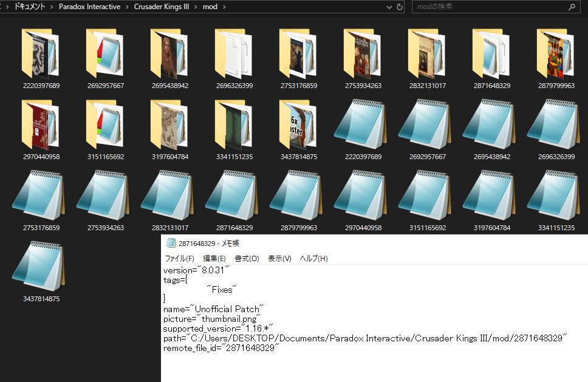The height and width of the screenshot is (382, 588).
Task: Select the 2753176859 notepad file icon
Action: pos(38,195)
